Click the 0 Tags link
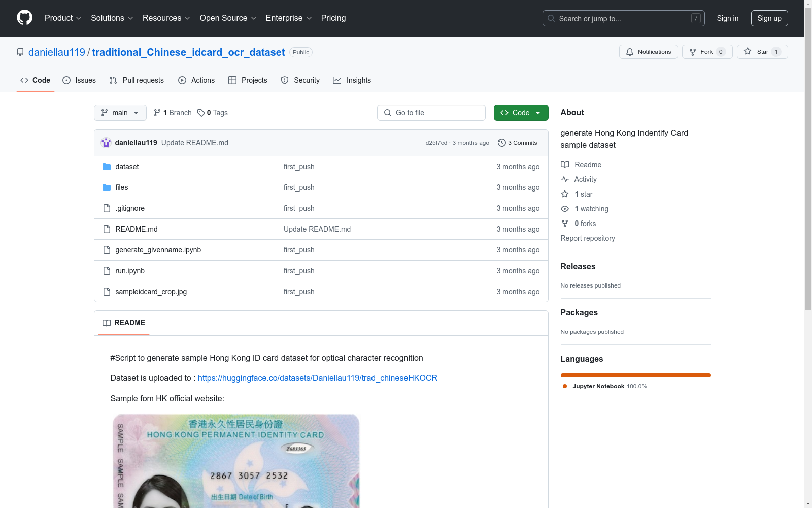The width and height of the screenshot is (812, 508). [213, 113]
